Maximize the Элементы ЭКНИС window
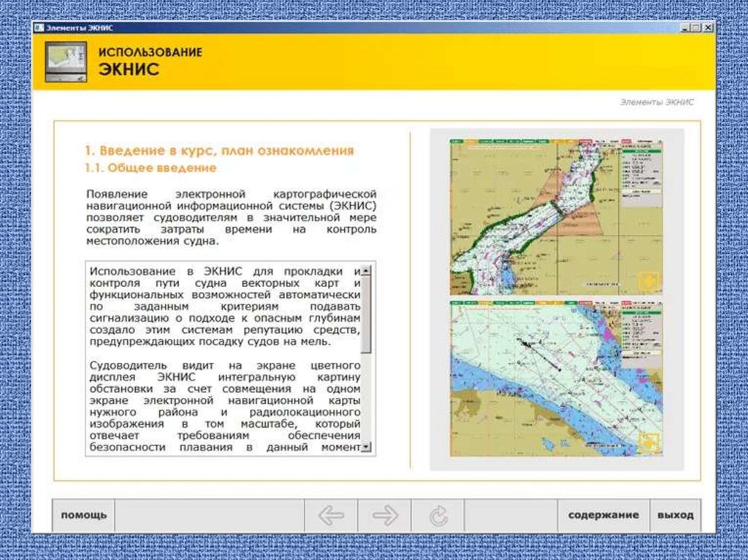748x560 pixels. click(696, 28)
